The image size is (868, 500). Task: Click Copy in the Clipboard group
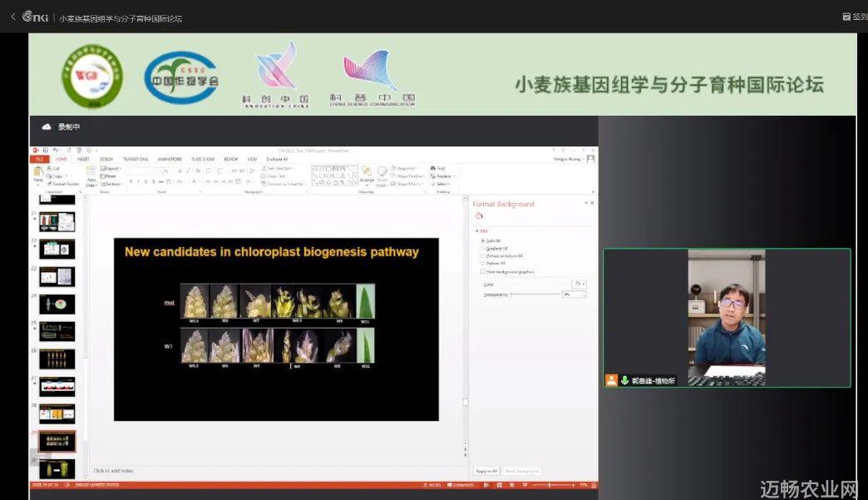[56, 176]
